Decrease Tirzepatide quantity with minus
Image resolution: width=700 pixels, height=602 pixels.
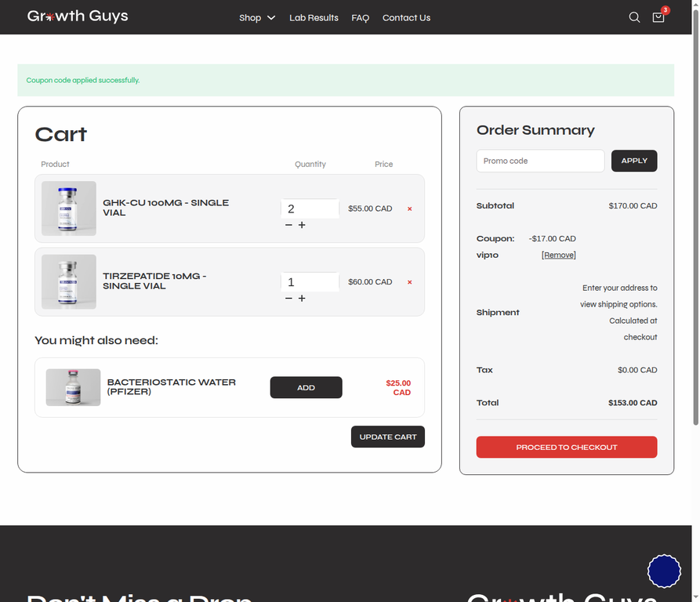click(288, 298)
